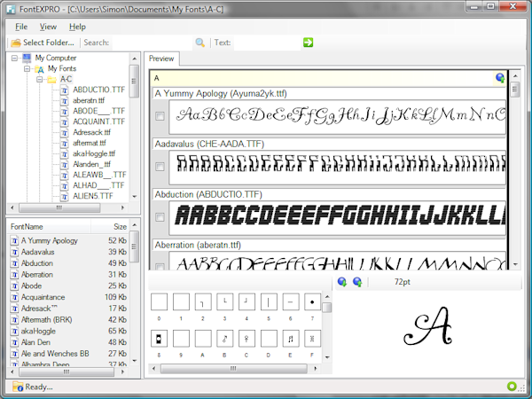
Task: Click the globe icon in preview header
Action: 500,78
